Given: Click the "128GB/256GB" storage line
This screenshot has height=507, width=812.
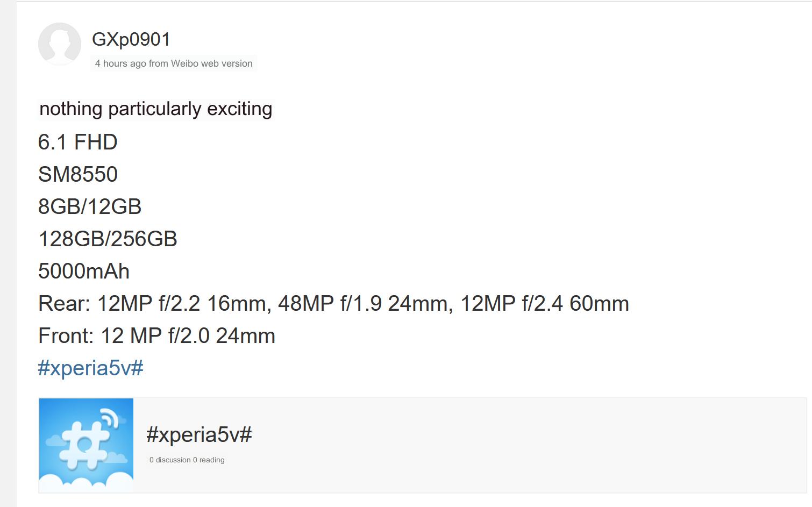Looking at the screenshot, I should 108,239.
